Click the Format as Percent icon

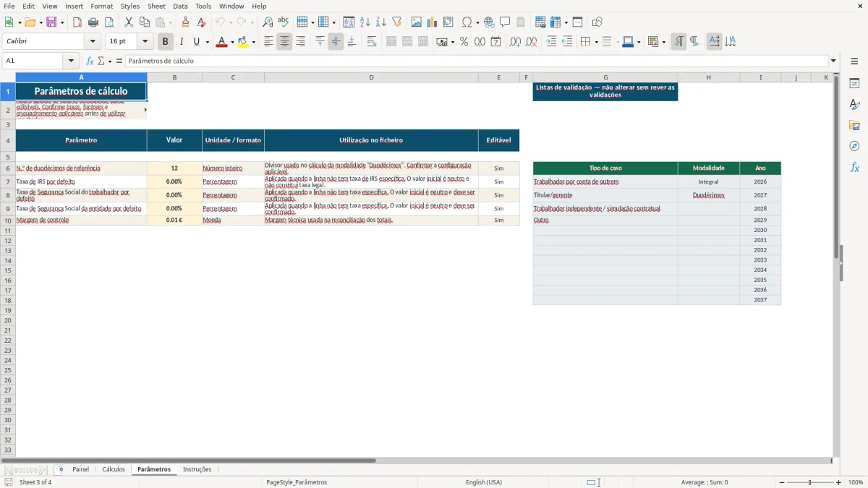pyautogui.click(x=464, y=42)
